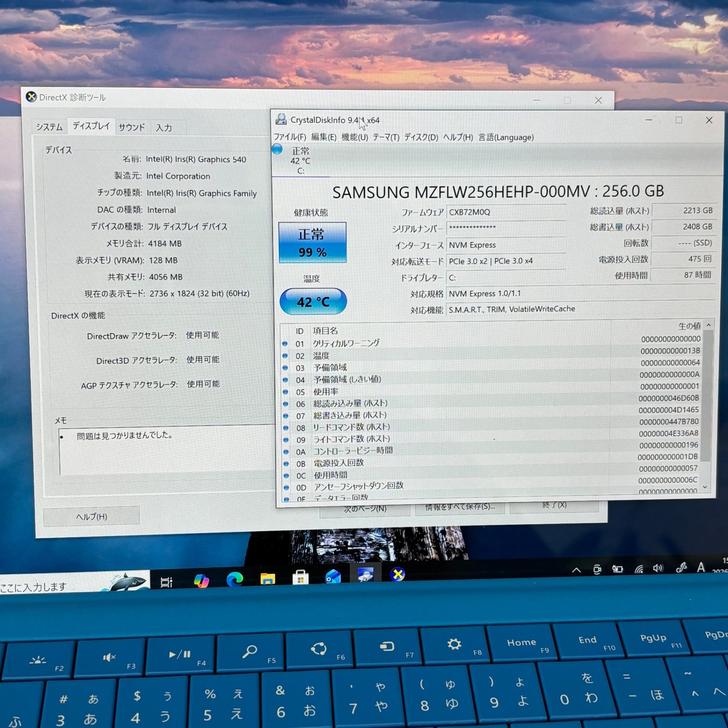Open the ディスク(D) menu
The image size is (728, 728).
click(x=421, y=137)
